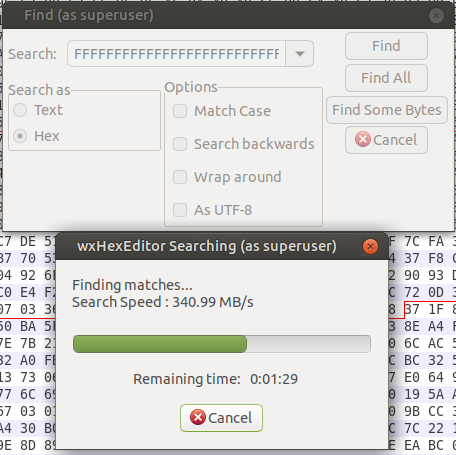Click hex byte 7C right of dialog title
The height and width of the screenshot is (455, 456).
pyautogui.click(x=412, y=241)
